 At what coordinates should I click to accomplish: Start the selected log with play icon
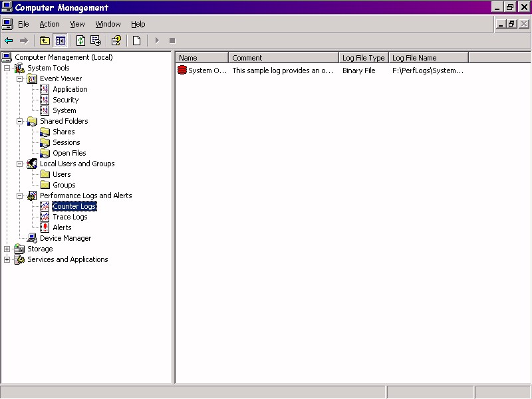pos(157,41)
